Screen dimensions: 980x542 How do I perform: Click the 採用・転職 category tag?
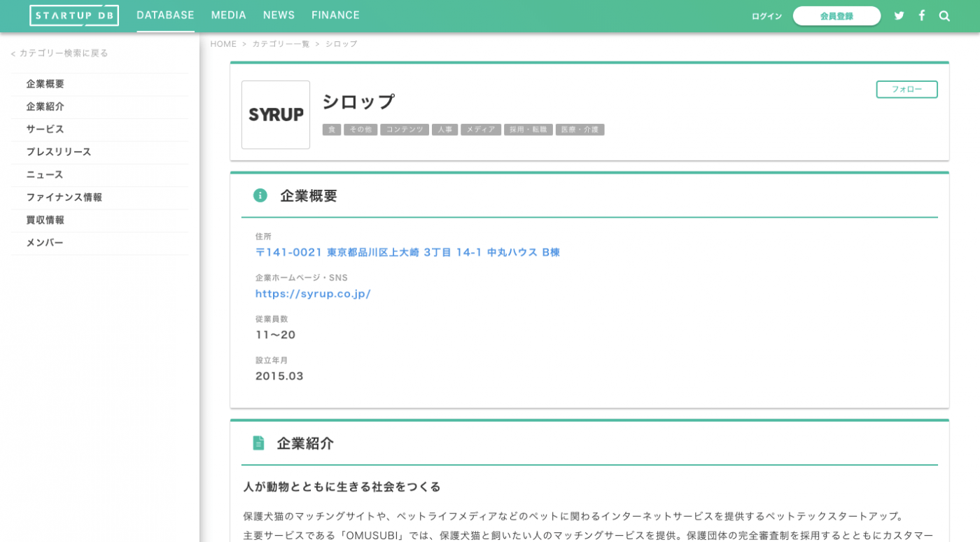[x=528, y=130]
